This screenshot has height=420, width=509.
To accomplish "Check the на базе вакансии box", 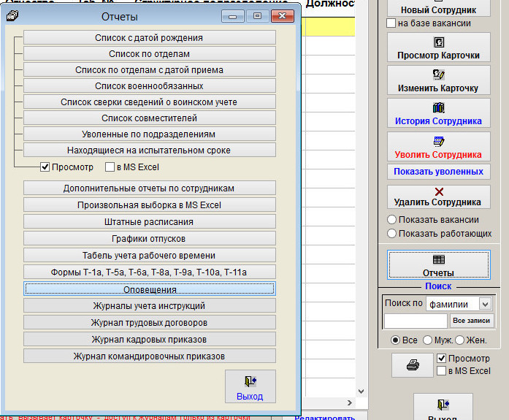I will pos(391,23).
